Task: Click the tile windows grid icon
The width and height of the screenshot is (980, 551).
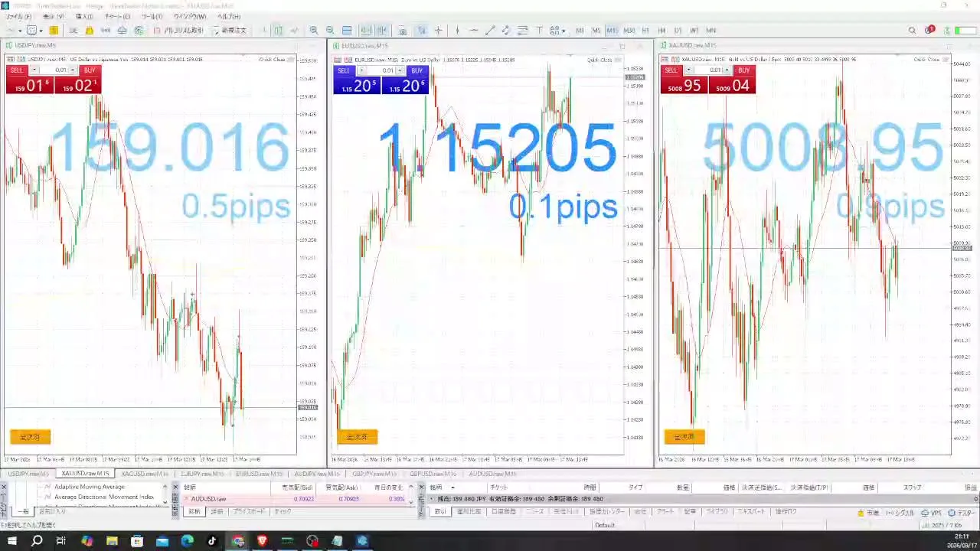Action: (347, 31)
